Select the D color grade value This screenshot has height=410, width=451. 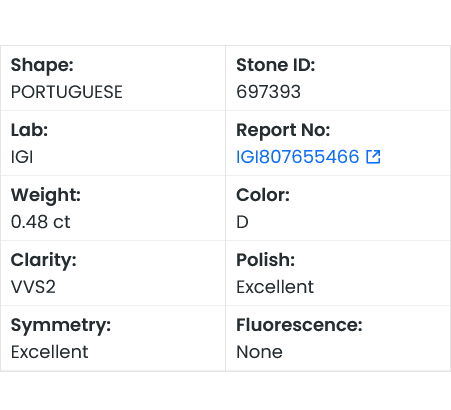click(x=242, y=222)
